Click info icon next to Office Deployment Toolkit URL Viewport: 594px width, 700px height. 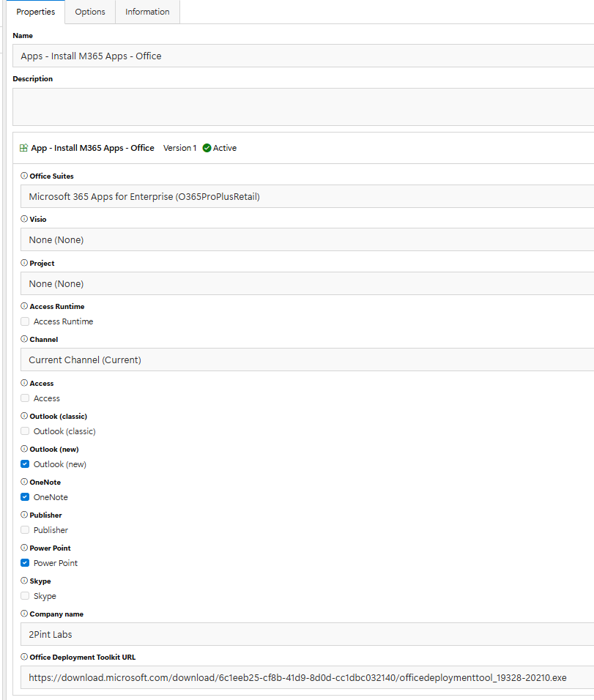(x=24, y=657)
